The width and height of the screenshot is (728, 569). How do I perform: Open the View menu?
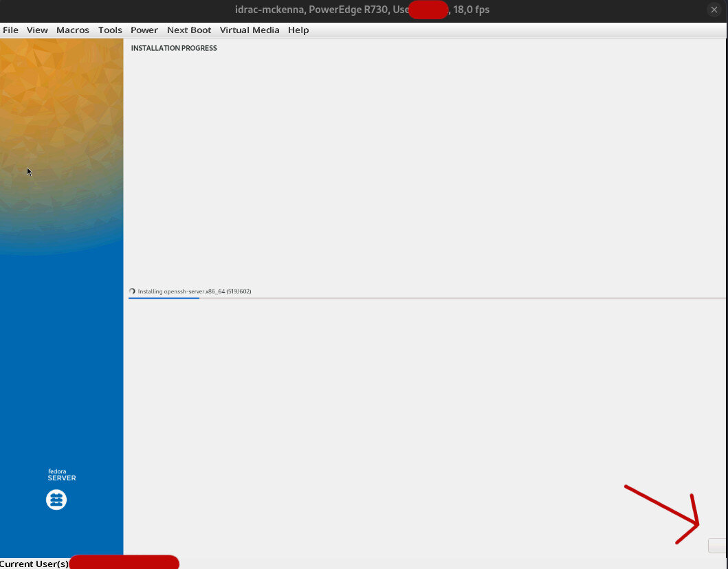pos(37,30)
